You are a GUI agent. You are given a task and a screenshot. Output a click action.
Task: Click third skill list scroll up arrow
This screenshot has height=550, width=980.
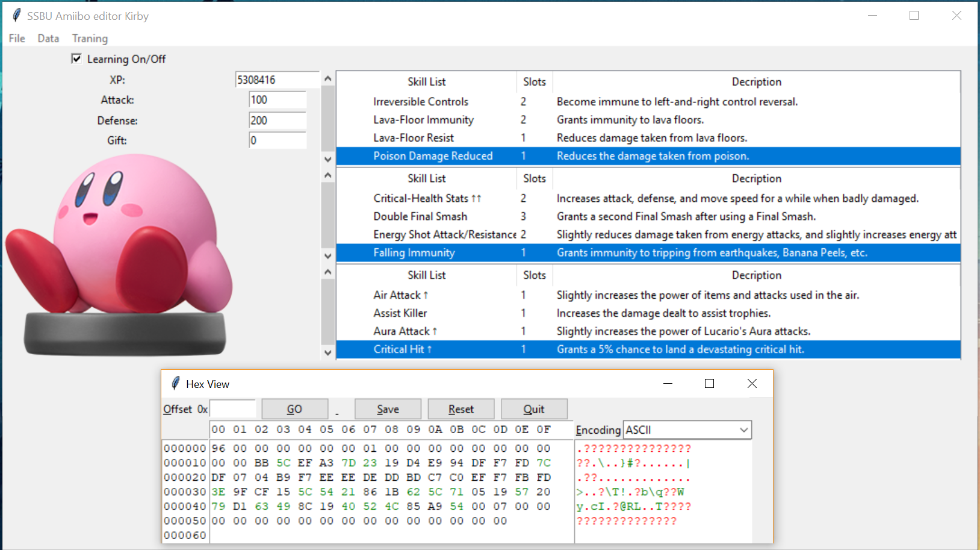point(327,272)
